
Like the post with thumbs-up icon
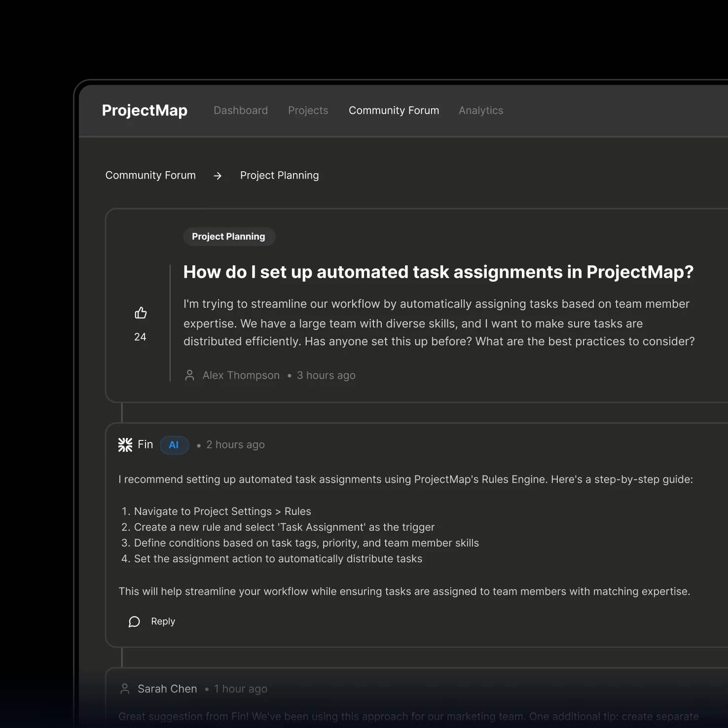coord(141,313)
